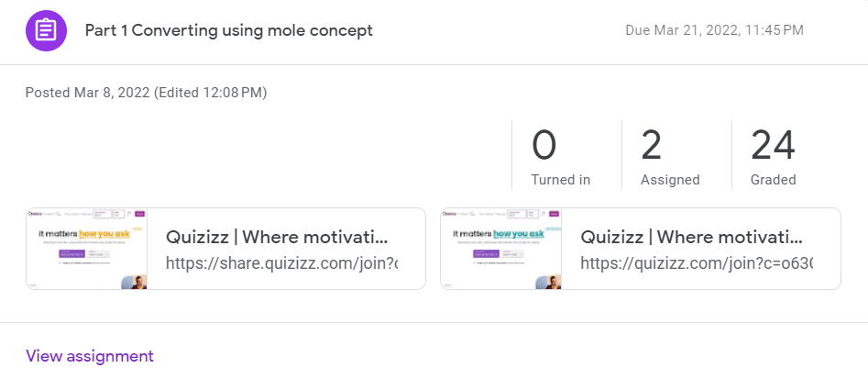Select the "Turned in" label
868x368 pixels.
click(x=560, y=180)
